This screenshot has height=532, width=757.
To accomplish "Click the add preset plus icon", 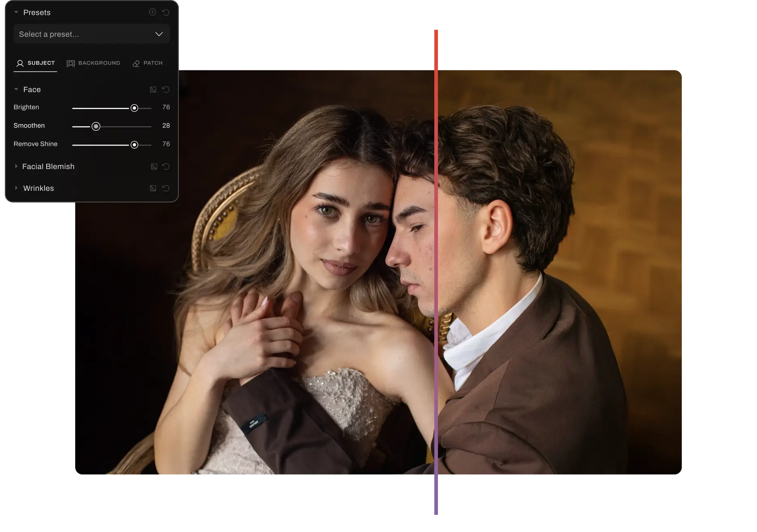I will coord(152,12).
